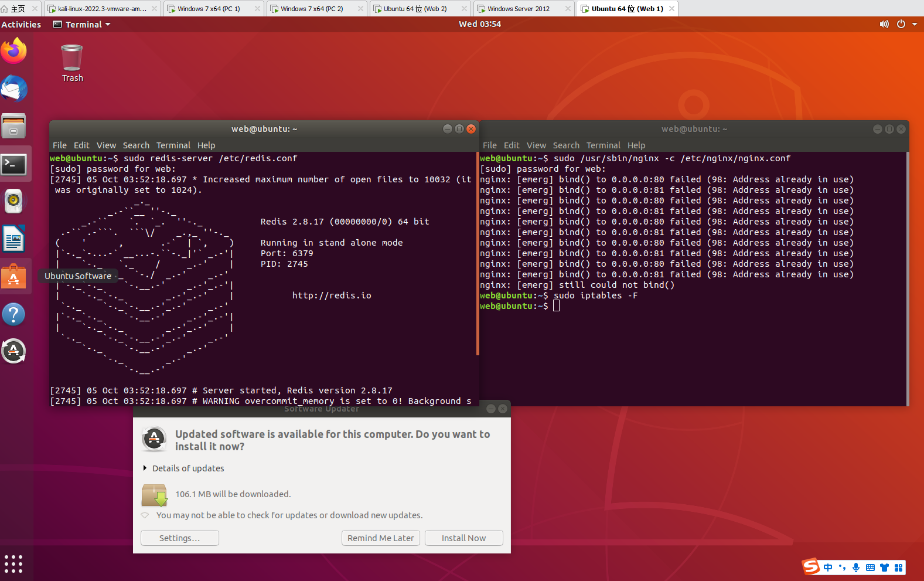Open the Terminal app menu dropdown
This screenshot has height=581, width=924.
pyautogui.click(x=82, y=25)
